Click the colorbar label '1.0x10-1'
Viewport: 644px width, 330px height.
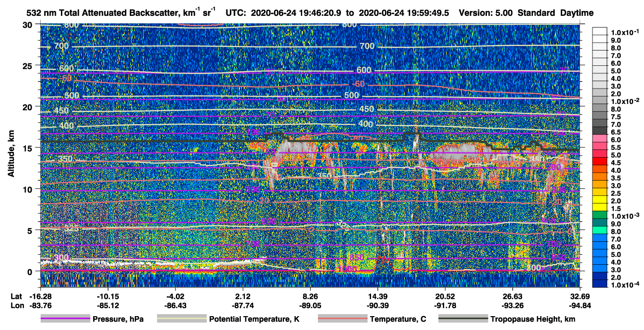pos(626,32)
